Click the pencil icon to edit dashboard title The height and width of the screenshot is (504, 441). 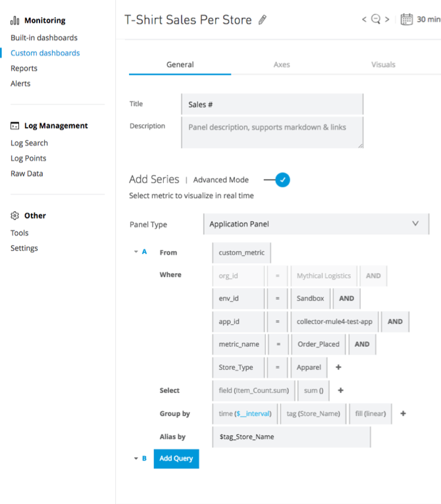(263, 20)
